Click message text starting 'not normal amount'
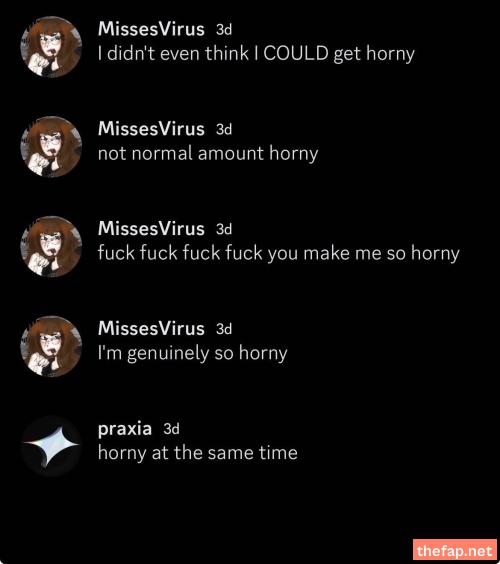The height and width of the screenshot is (564, 500). point(208,154)
